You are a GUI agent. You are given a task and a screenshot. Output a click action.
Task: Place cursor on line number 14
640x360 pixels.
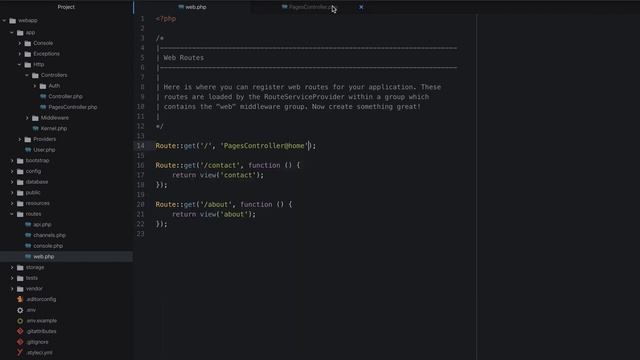[140, 146]
